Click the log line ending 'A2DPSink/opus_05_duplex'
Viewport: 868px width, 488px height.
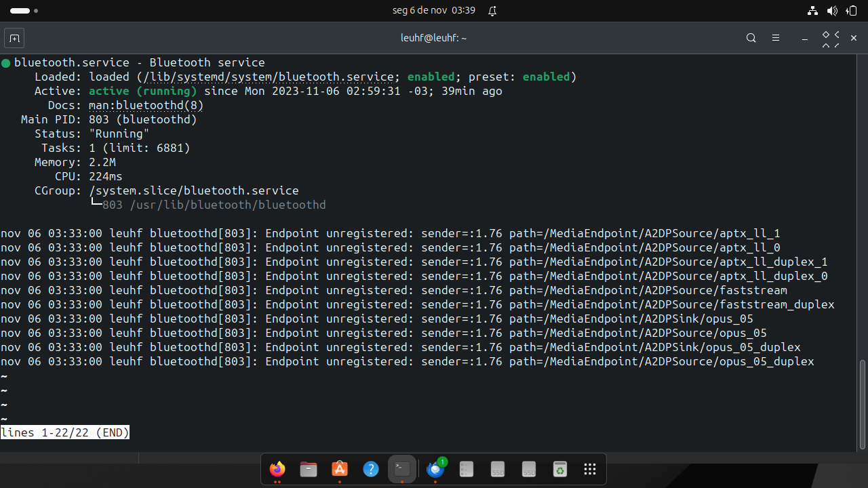[401, 347]
